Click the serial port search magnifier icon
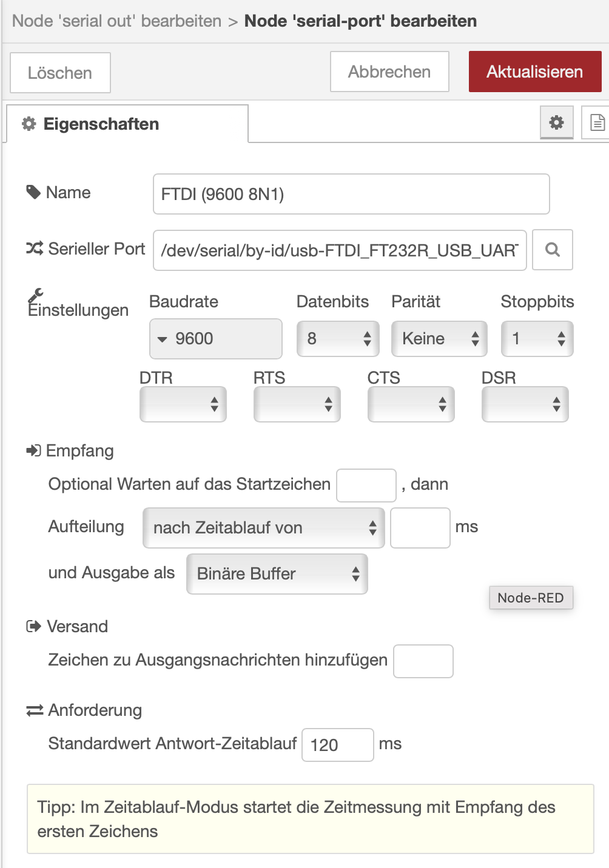This screenshot has height=868, width=609. [552, 250]
